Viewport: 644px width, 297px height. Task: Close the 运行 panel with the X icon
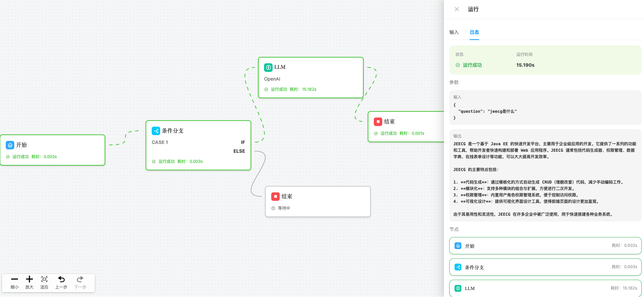[x=456, y=9]
